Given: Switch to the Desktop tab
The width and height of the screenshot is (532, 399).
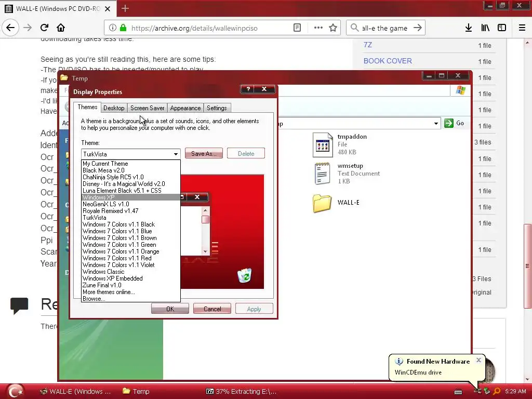Looking at the screenshot, I should coord(114,108).
